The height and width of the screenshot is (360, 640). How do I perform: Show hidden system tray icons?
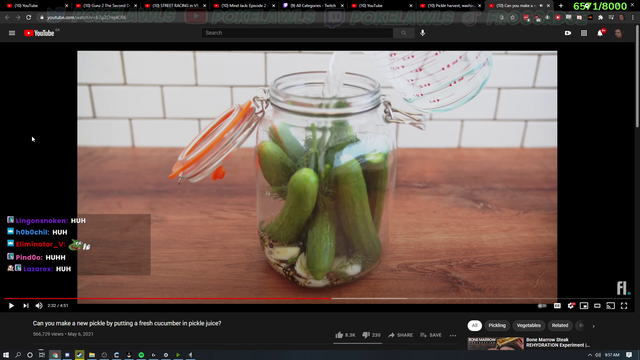pyautogui.click(x=589, y=355)
